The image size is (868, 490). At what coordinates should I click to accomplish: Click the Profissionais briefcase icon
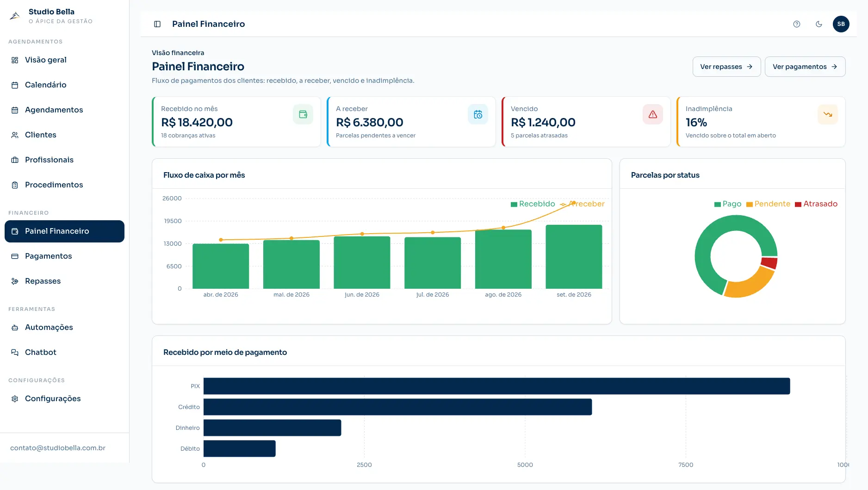click(x=15, y=160)
